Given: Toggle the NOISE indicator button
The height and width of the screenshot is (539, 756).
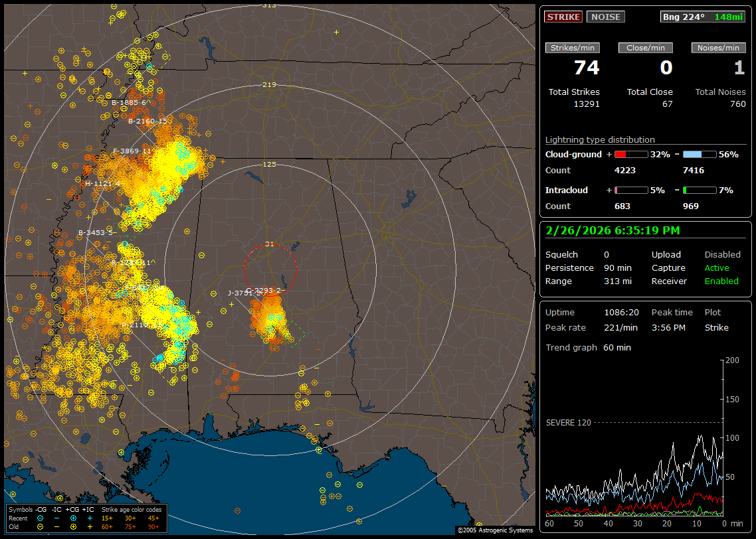Looking at the screenshot, I should point(605,17).
